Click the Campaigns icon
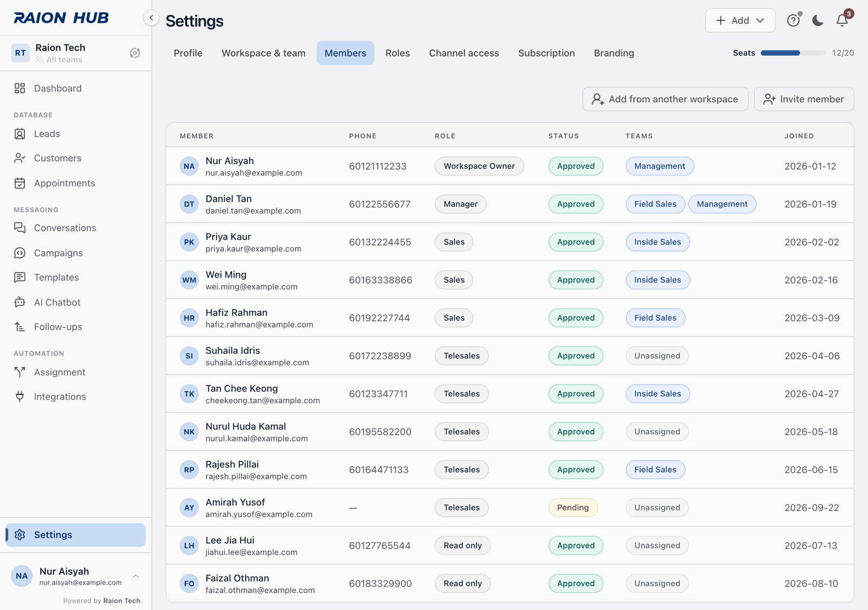Image resolution: width=868 pixels, height=610 pixels. [20, 253]
